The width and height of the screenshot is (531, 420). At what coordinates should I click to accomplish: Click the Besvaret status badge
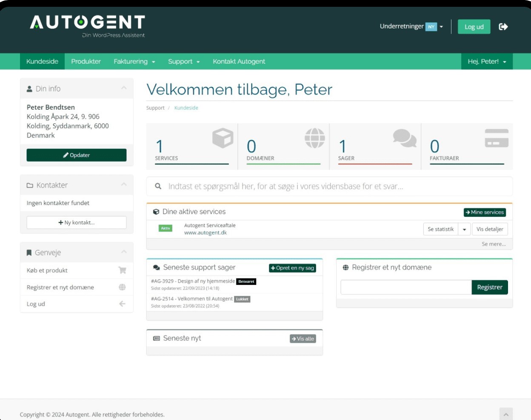(246, 281)
